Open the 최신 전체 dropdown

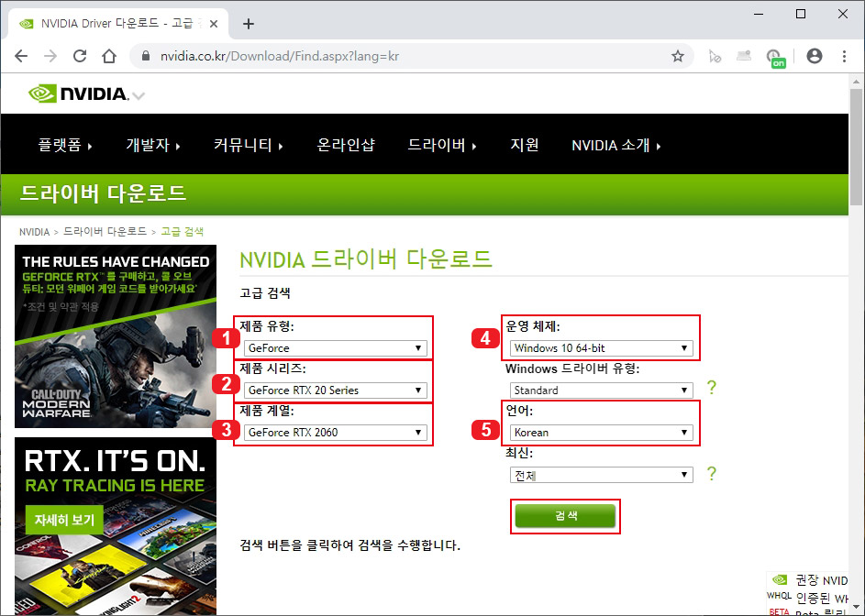click(x=602, y=475)
